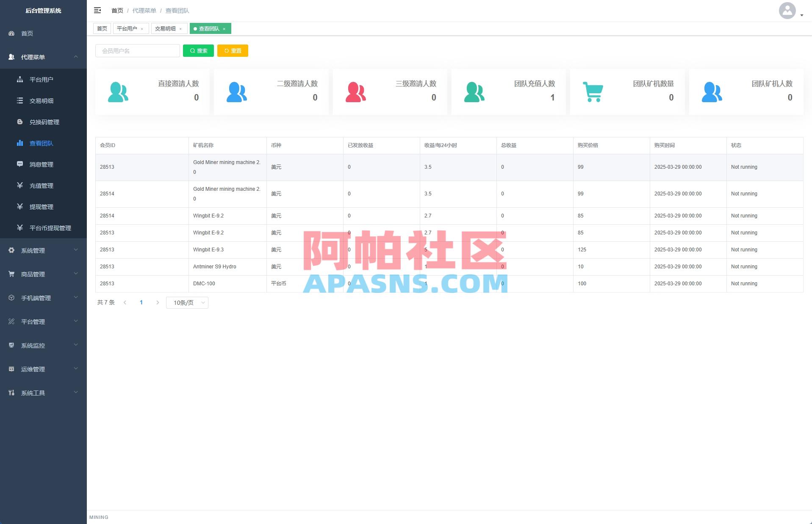The height and width of the screenshot is (524, 812).
Task: Click the sidebar collapse hamburger icon
Action: pyautogui.click(x=98, y=10)
